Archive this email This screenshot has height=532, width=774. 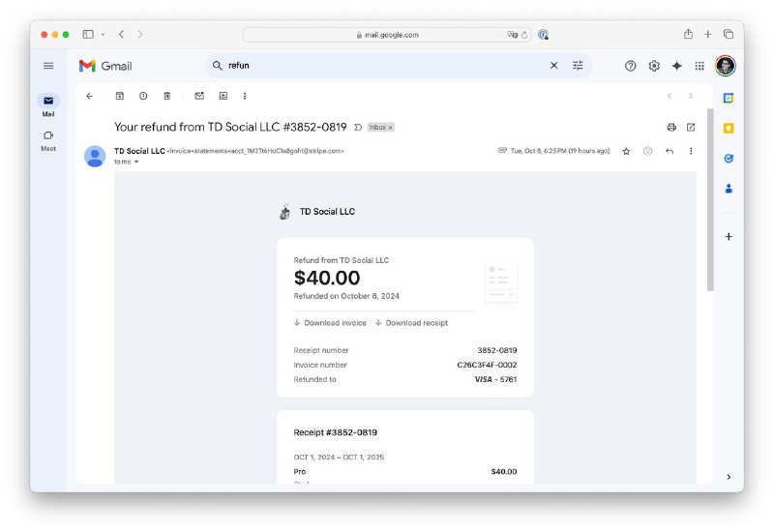pyautogui.click(x=119, y=96)
